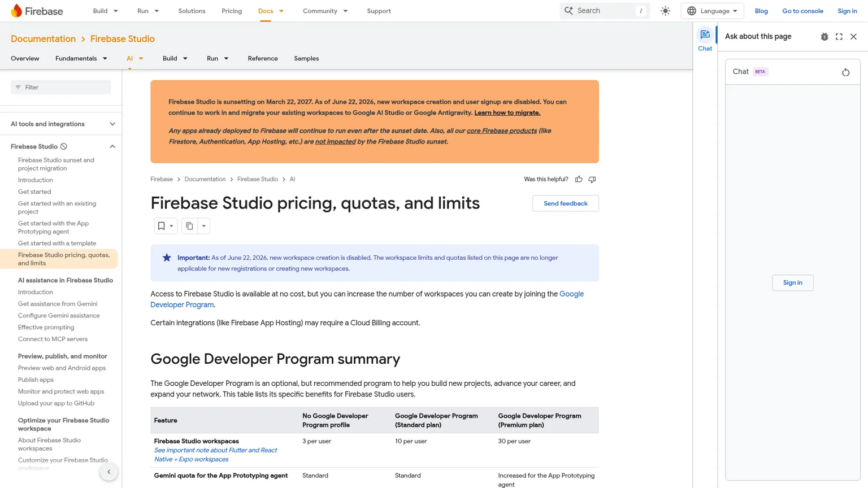Select the Reference tab
The width and height of the screenshot is (868, 488).
pos(263,59)
